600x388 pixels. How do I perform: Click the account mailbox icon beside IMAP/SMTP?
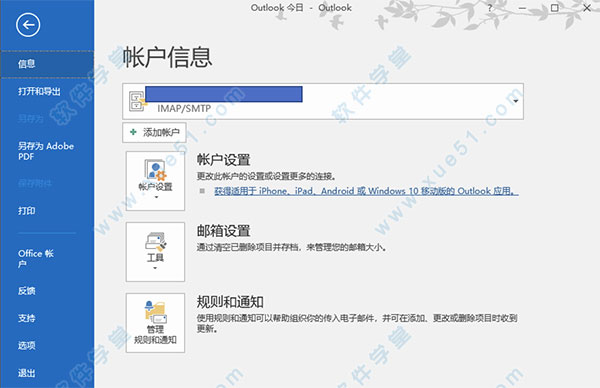pyautogui.click(x=137, y=101)
